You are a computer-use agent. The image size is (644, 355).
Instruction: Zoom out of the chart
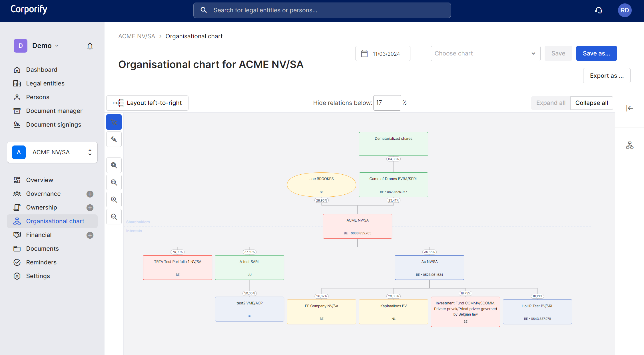click(x=114, y=217)
